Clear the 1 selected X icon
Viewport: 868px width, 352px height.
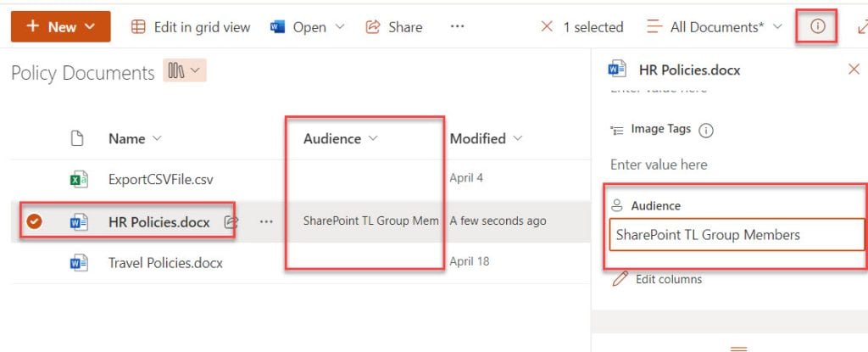tap(547, 26)
